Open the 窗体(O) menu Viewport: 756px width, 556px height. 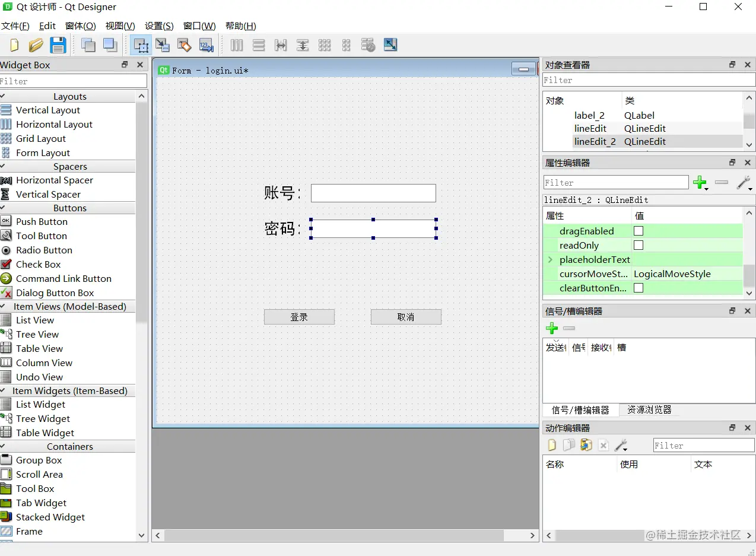click(x=80, y=26)
